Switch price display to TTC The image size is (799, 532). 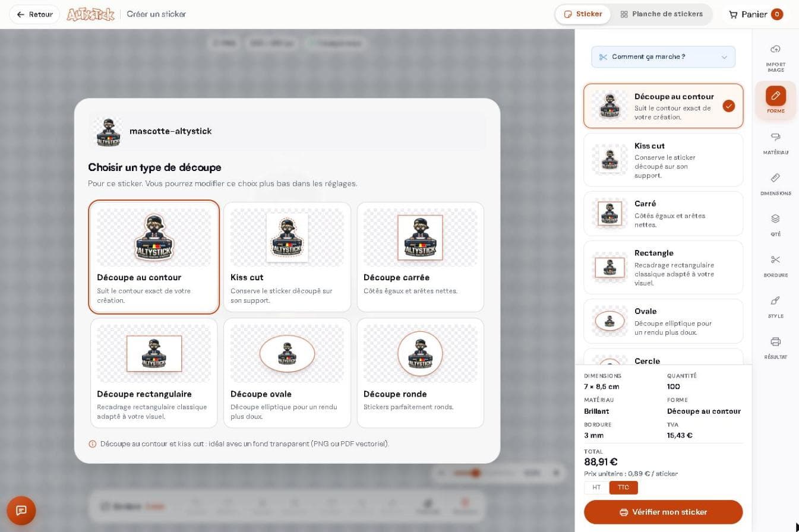[623, 487]
